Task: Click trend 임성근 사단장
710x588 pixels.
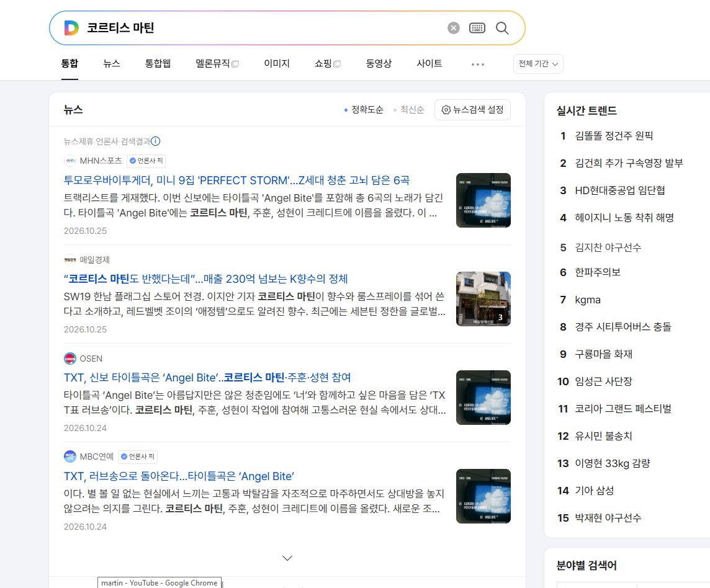Action: click(x=603, y=381)
